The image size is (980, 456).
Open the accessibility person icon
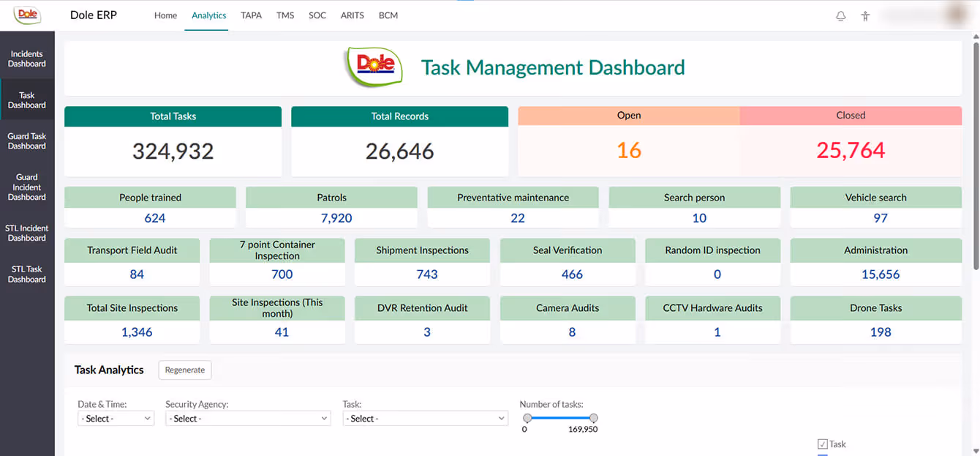click(865, 15)
